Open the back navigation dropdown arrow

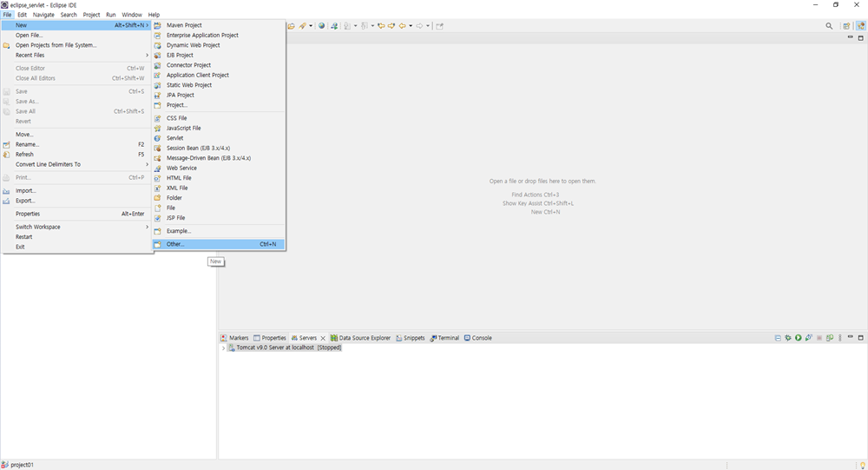411,25
